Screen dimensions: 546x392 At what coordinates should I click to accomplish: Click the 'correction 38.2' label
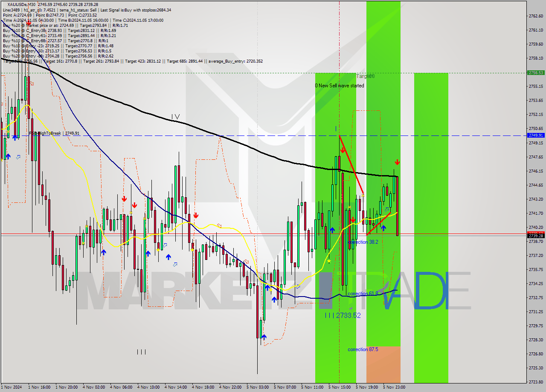(363, 242)
